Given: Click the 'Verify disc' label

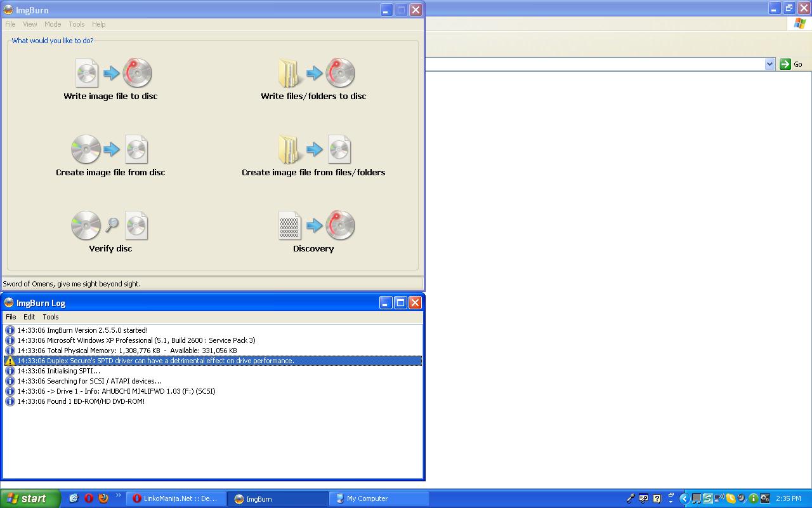Looking at the screenshot, I should [x=110, y=249].
